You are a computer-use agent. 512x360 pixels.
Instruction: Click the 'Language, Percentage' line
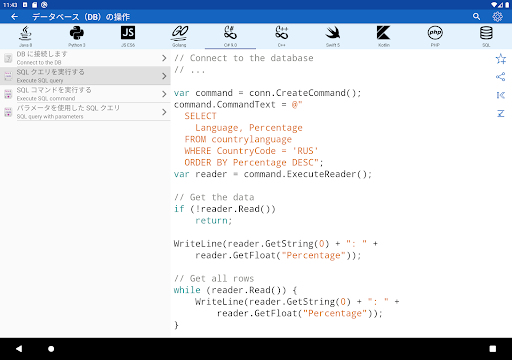coord(249,128)
